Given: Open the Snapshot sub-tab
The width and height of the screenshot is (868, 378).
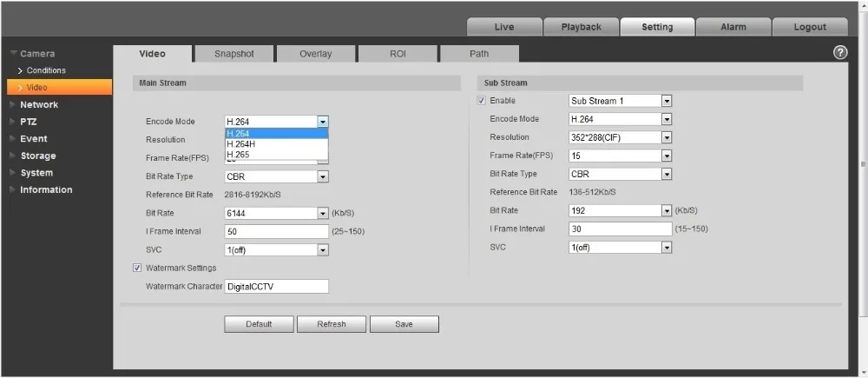Looking at the screenshot, I should point(234,54).
